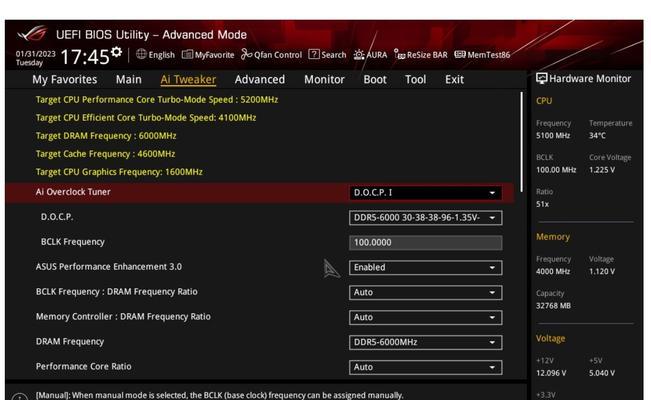The height and width of the screenshot is (400, 651).
Task: Expand the DRAM Frequency dropdown
Action: pos(426,342)
